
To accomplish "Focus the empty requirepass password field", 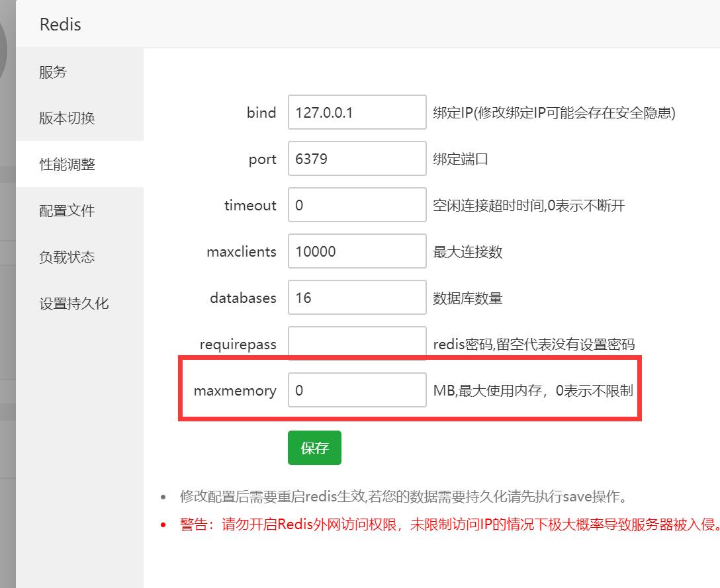I will (x=357, y=343).
